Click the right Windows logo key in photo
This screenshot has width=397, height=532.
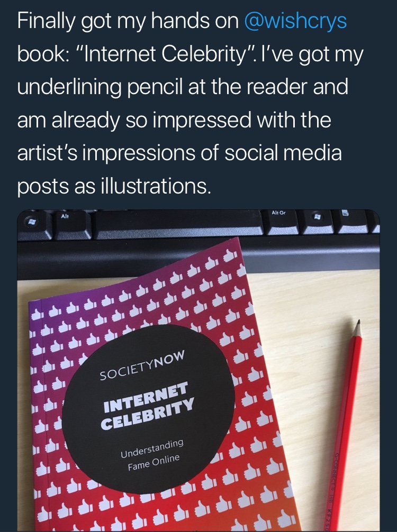318,217
